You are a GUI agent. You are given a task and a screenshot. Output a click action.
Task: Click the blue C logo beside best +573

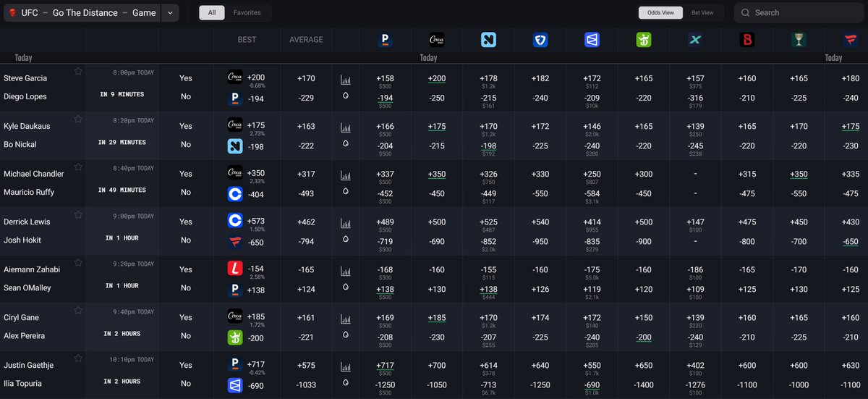(x=235, y=221)
